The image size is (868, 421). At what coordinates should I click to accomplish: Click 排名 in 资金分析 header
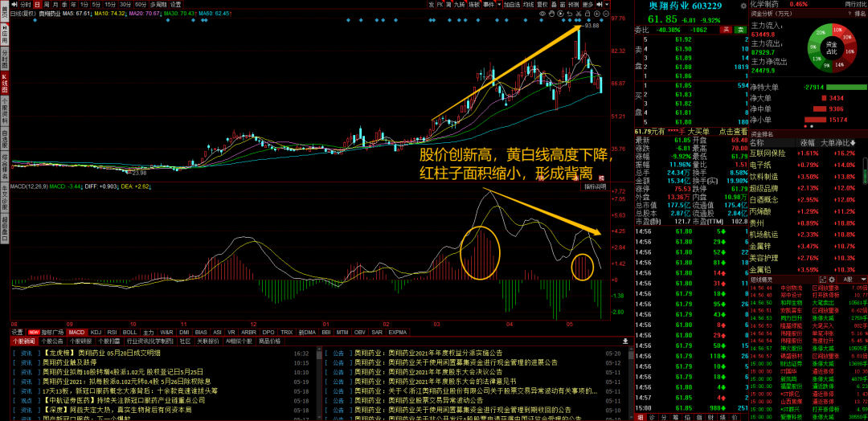point(860,14)
